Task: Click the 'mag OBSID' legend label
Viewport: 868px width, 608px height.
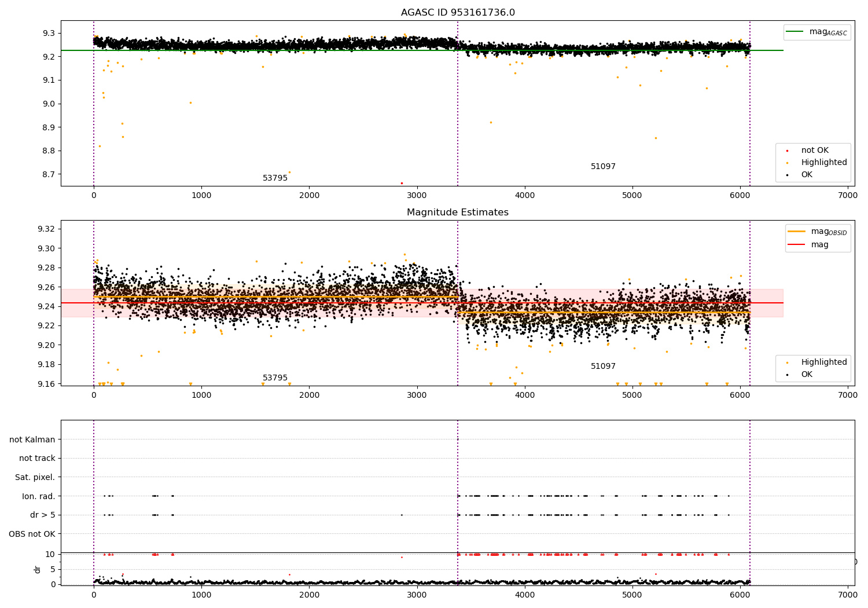Action: [x=829, y=232]
